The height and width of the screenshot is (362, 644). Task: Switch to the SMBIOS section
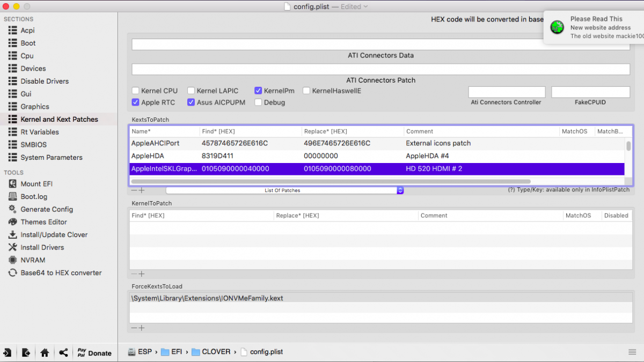[33, 145]
